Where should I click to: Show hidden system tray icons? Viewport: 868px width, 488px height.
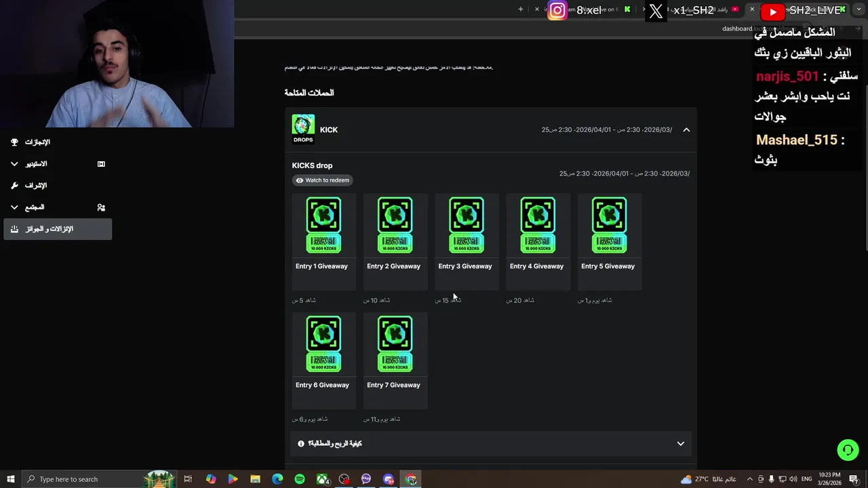749,479
